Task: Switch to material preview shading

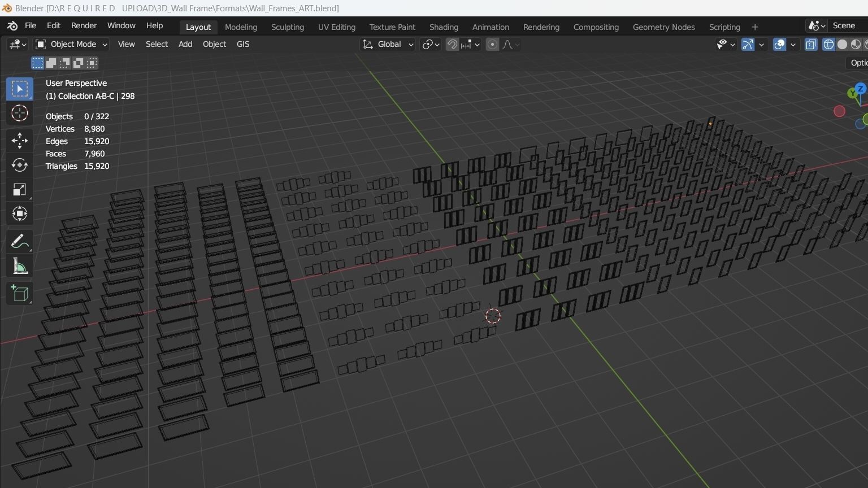Action: 856,44
